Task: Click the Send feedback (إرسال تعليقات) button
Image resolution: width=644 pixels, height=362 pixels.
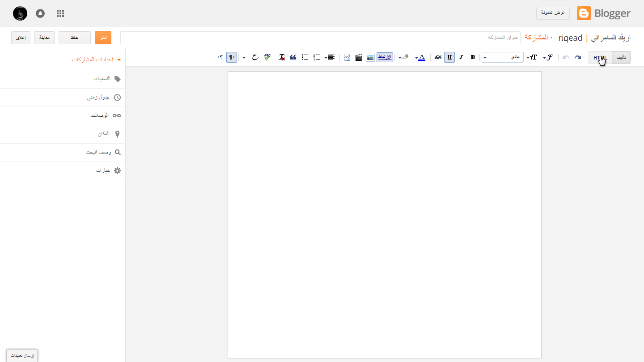Action: coord(22,355)
